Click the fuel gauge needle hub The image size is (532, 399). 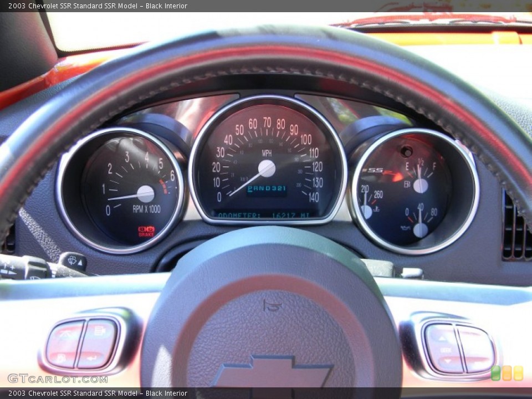tap(421, 186)
